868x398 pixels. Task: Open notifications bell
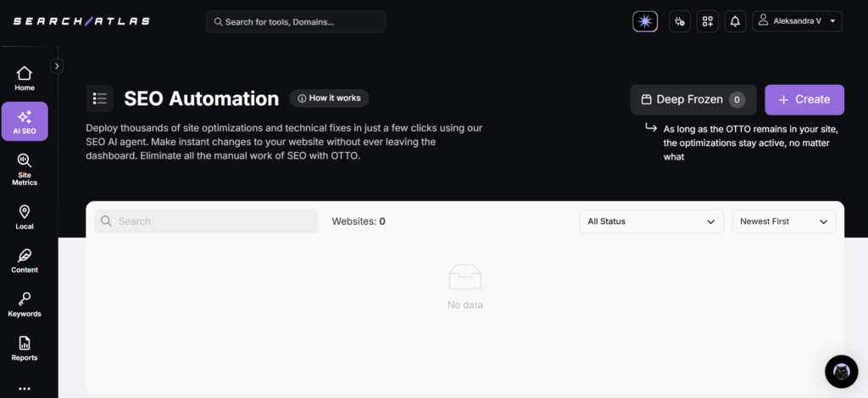point(735,21)
